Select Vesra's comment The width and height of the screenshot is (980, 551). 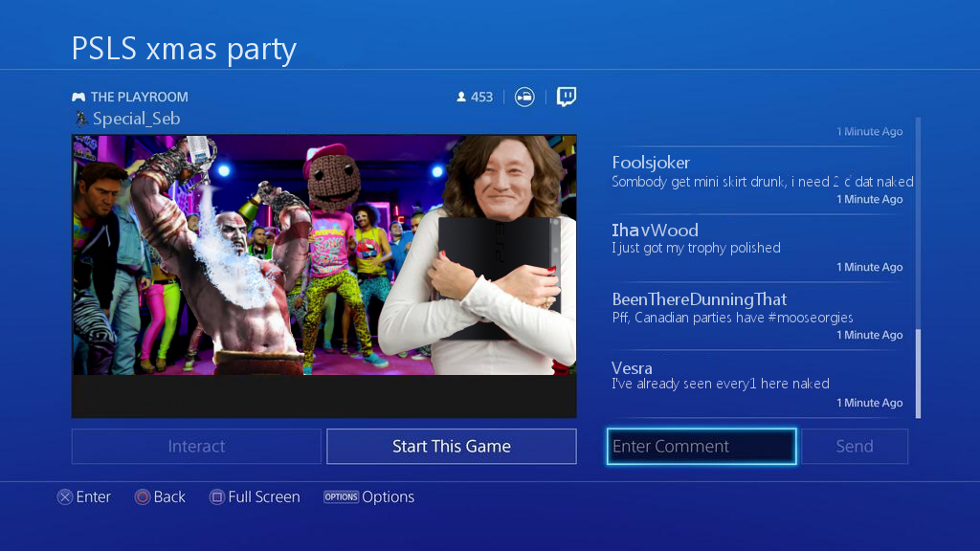[758, 384]
